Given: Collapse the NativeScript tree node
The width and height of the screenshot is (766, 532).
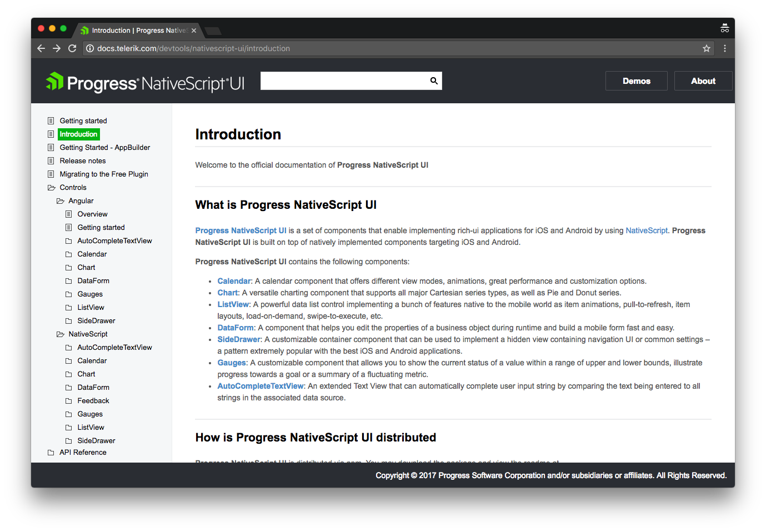Looking at the screenshot, I should click(x=59, y=334).
